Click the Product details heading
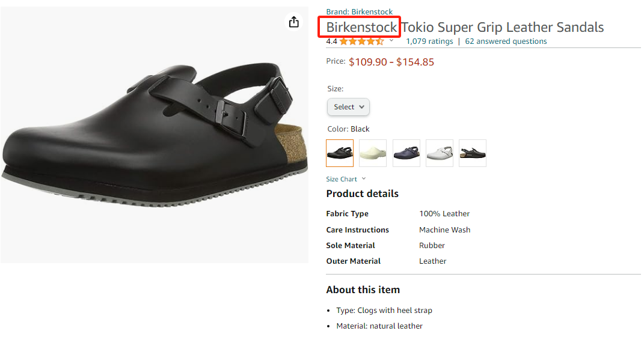The width and height of the screenshot is (644, 337). (362, 193)
